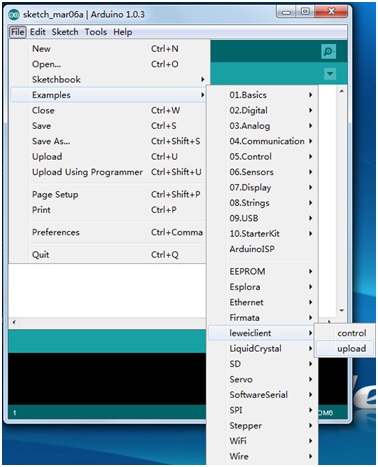Expand the Sketchbook submenu

(108, 79)
